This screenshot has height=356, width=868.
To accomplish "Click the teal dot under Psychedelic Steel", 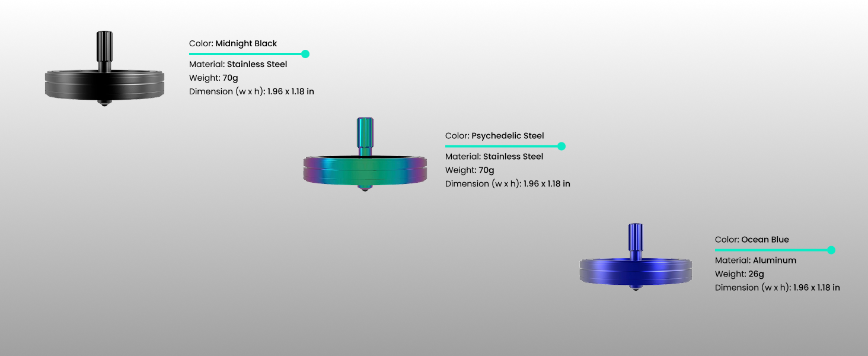I will click(x=561, y=146).
